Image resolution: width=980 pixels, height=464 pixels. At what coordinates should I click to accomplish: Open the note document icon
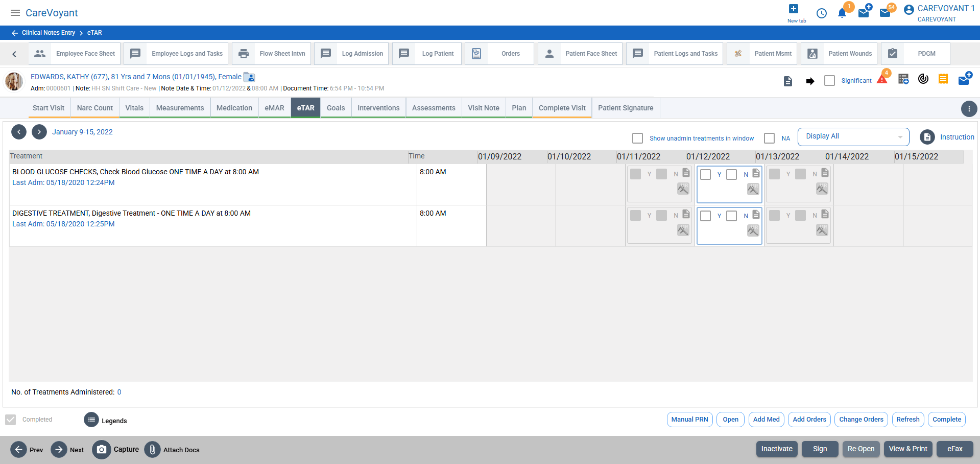[x=788, y=81]
